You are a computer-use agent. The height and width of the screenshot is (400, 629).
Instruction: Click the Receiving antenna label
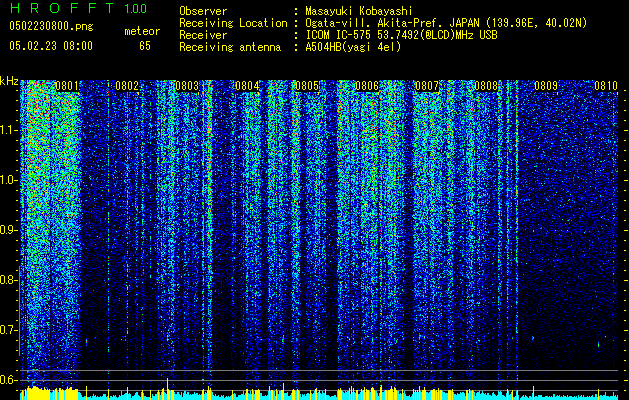tap(230, 47)
